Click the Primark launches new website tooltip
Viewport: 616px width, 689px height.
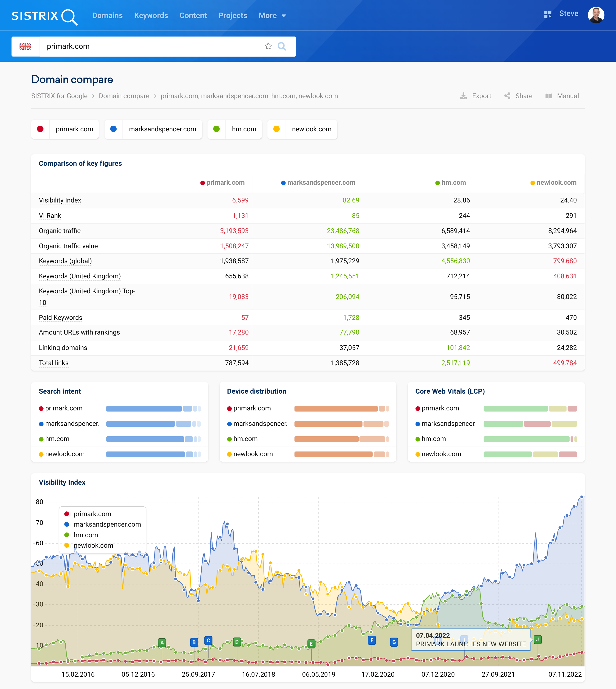pos(471,639)
